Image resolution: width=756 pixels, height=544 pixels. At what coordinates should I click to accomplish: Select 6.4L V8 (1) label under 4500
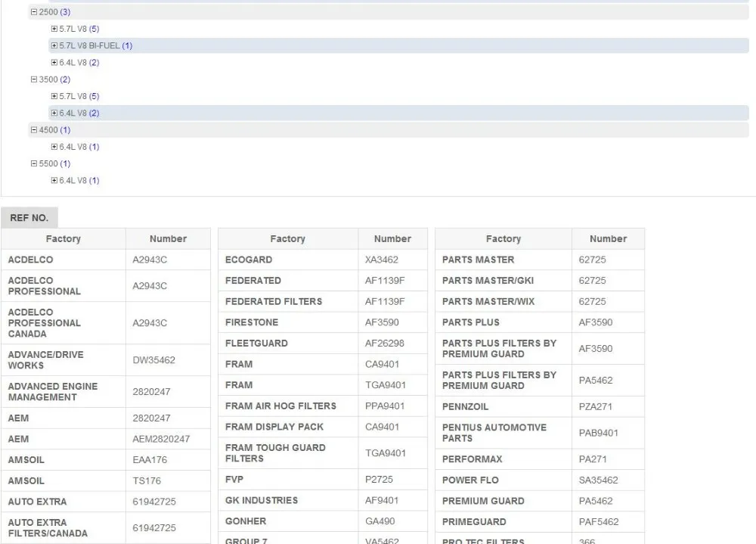pos(79,147)
